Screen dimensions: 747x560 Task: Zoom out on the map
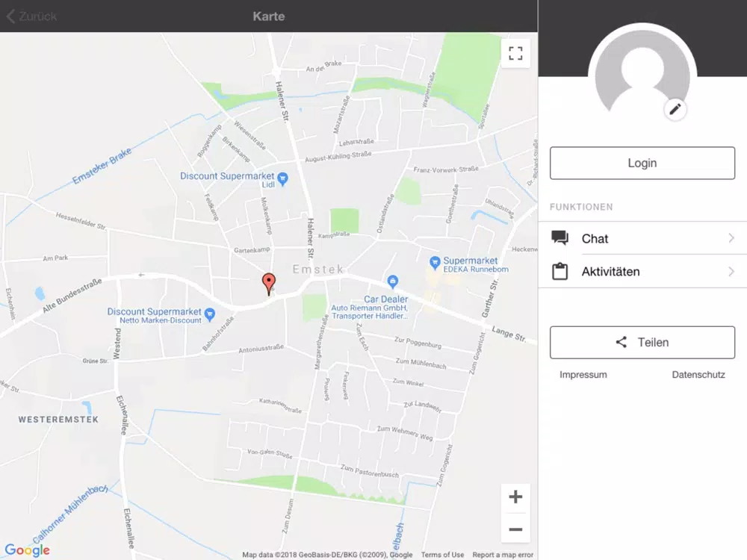coord(515,529)
